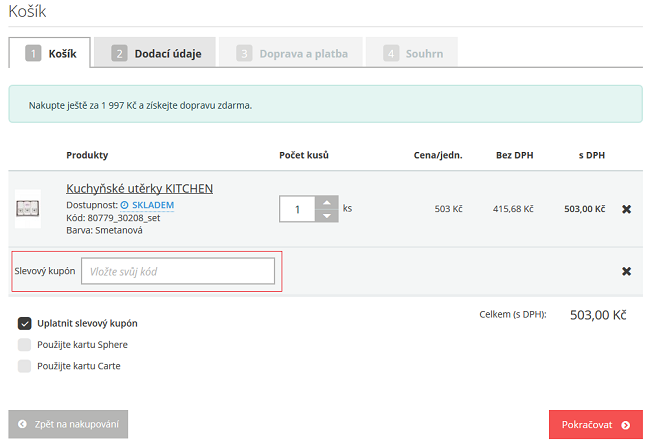
Task: Go to the Souhrn step tab
Action: tap(411, 53)
